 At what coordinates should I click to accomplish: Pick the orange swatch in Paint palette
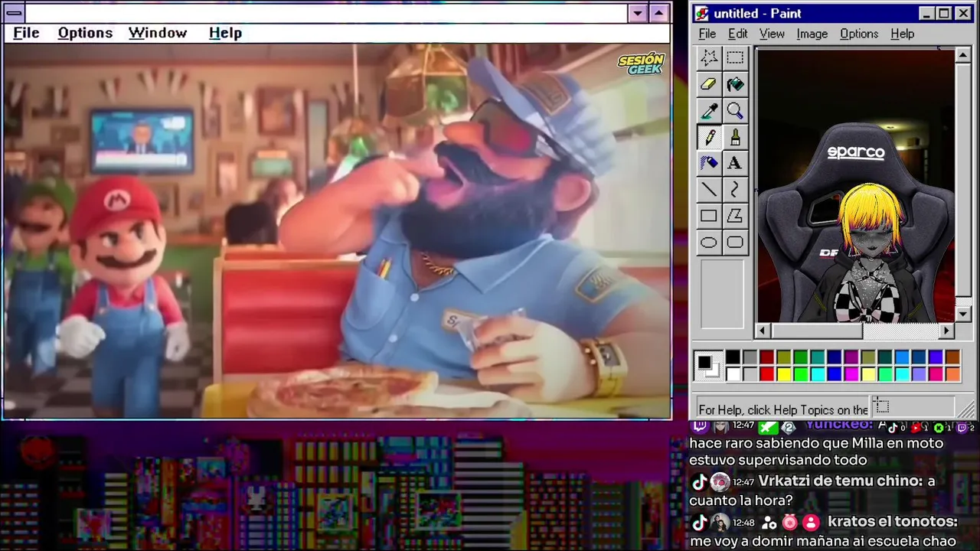952,373
